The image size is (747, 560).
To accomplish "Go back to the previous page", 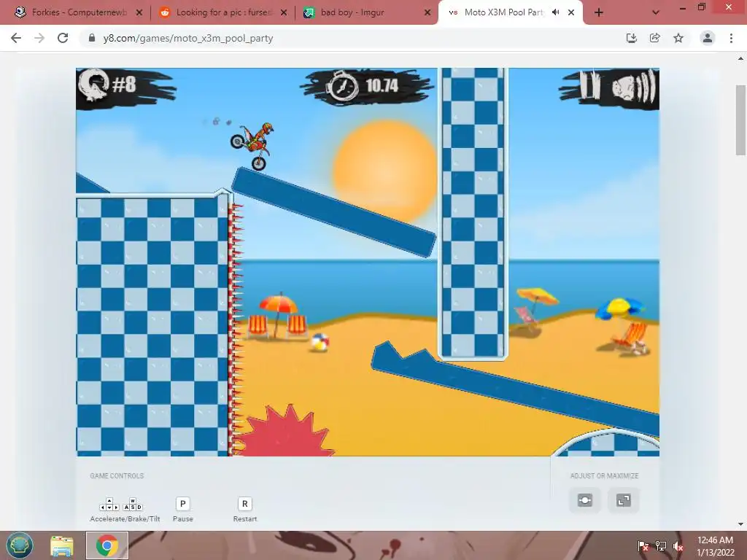I will point(16,38).
